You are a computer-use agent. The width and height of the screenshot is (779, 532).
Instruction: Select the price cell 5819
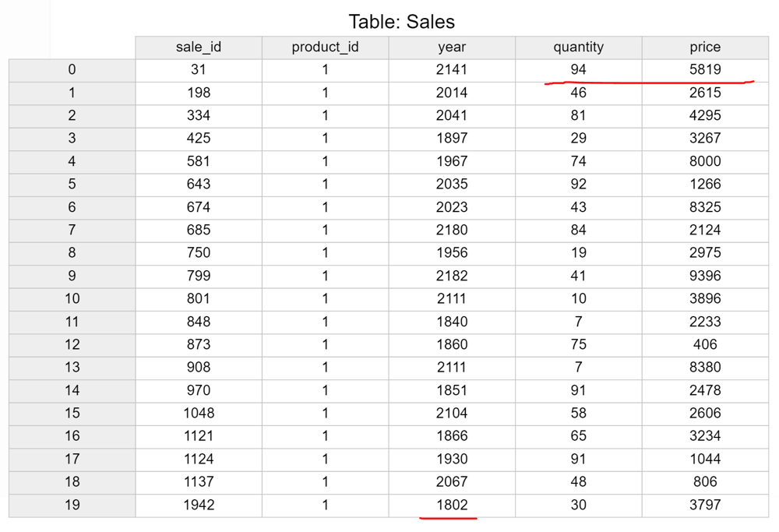tap(705, 70)
